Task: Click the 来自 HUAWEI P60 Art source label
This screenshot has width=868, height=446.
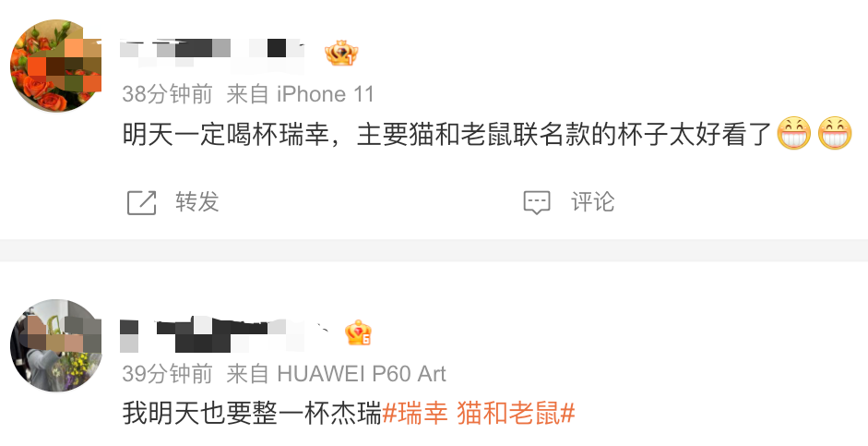Action: coord(336,374)
